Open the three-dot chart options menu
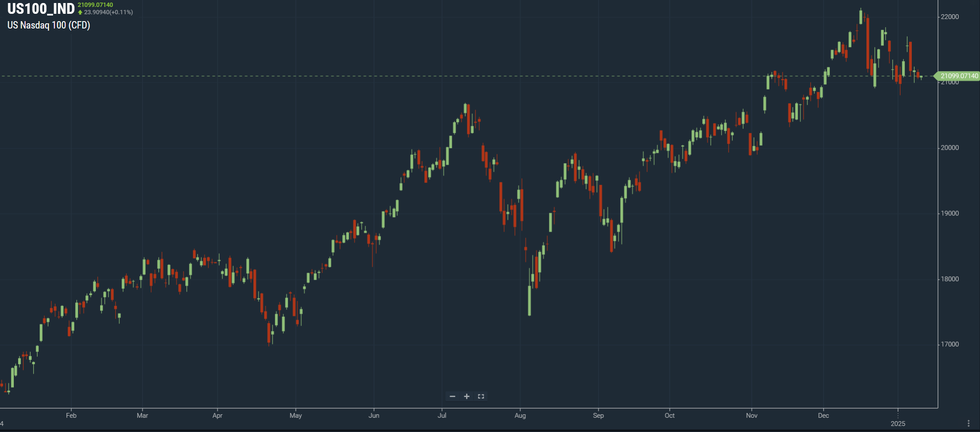Viewport: 980px width, 432px height. click(x=968, y=423)
